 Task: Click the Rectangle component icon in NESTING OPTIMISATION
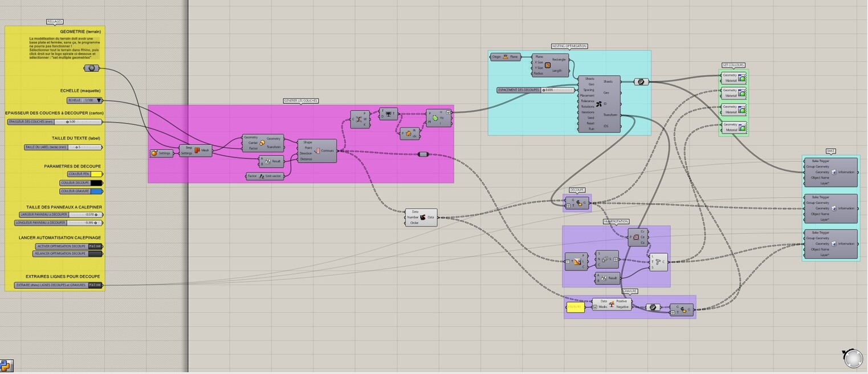(548, 66)
